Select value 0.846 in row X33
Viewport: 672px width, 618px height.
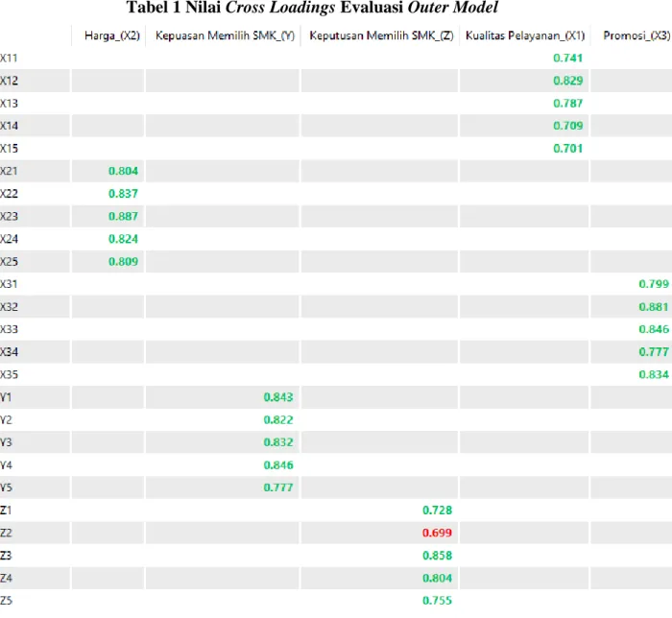click(x=654, y=329)
